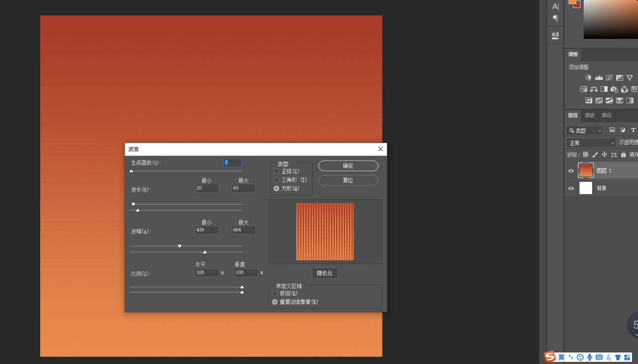Lock image pixels with brush icon

click(x=595, y=155)
